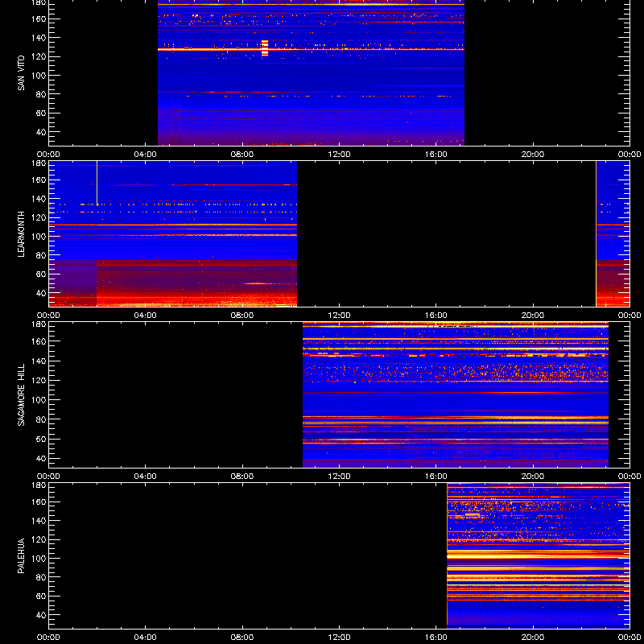The width and height of the screenshot is (644, 644).
Task: Click the 120 frequency label on Learmonth axis
Action: pos(39,217)
